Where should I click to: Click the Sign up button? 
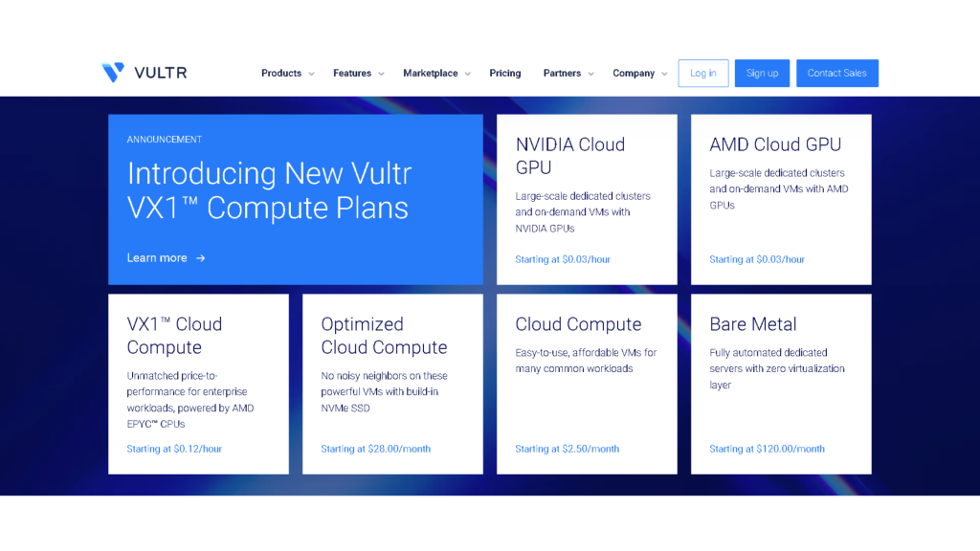pos(762,74)
